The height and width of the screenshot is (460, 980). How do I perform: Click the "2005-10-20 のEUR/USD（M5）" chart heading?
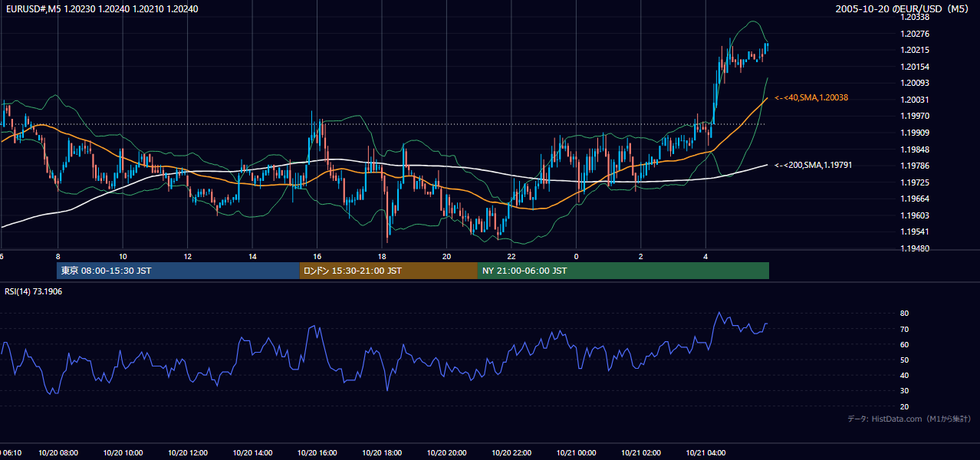point(904,8)
